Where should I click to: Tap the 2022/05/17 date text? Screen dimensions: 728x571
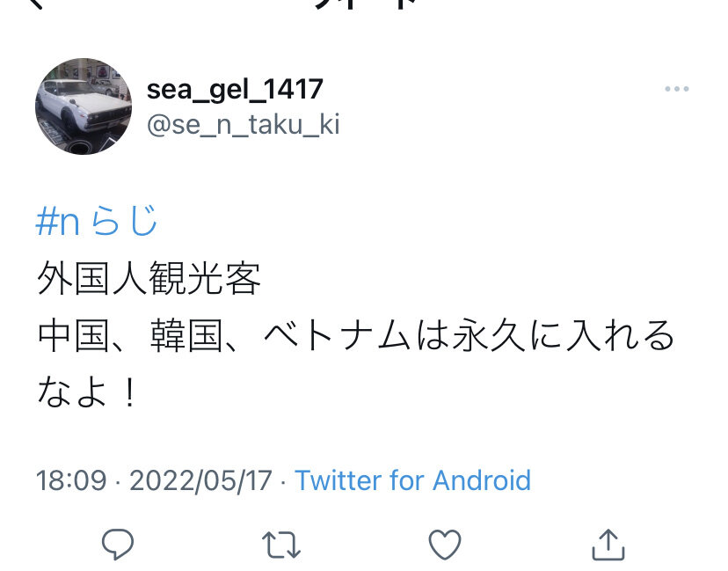(200, 480)
